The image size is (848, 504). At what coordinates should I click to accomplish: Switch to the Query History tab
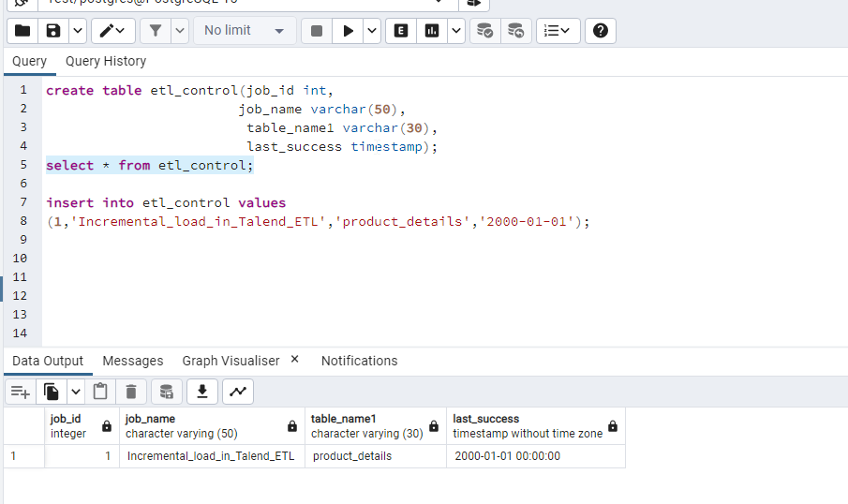[106, 61]
